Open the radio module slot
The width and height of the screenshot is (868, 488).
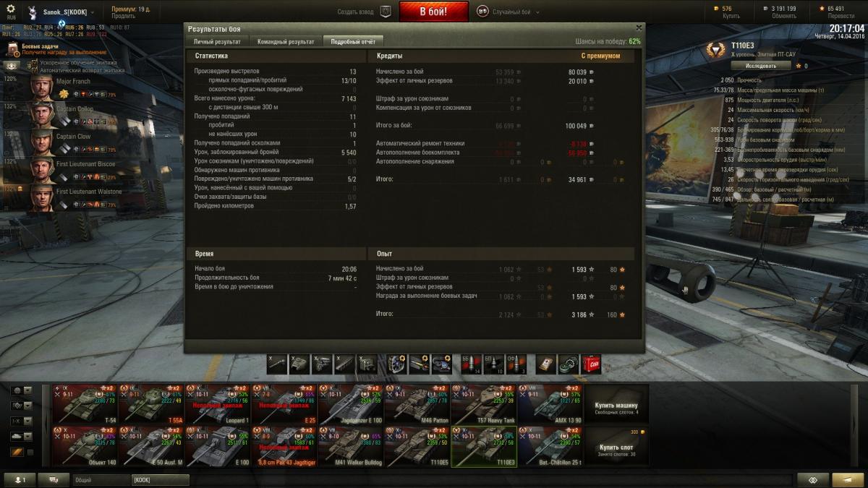click(x=367, y=364)
